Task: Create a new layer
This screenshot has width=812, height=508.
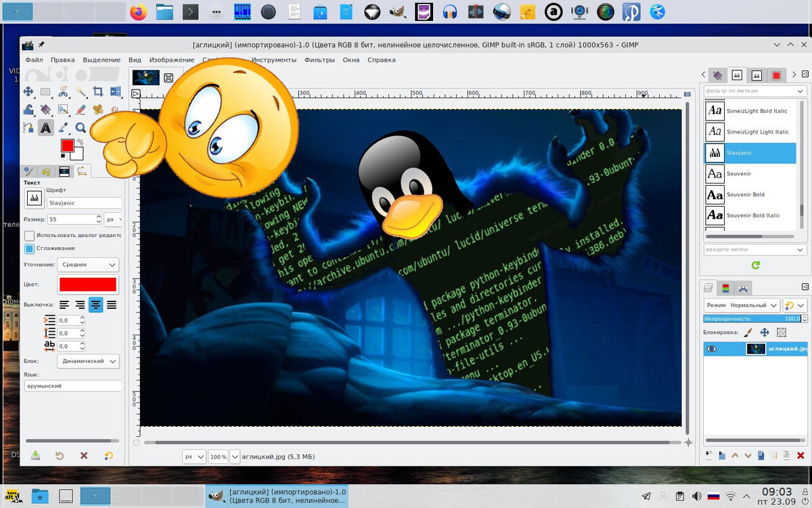Action: [709, 455]
